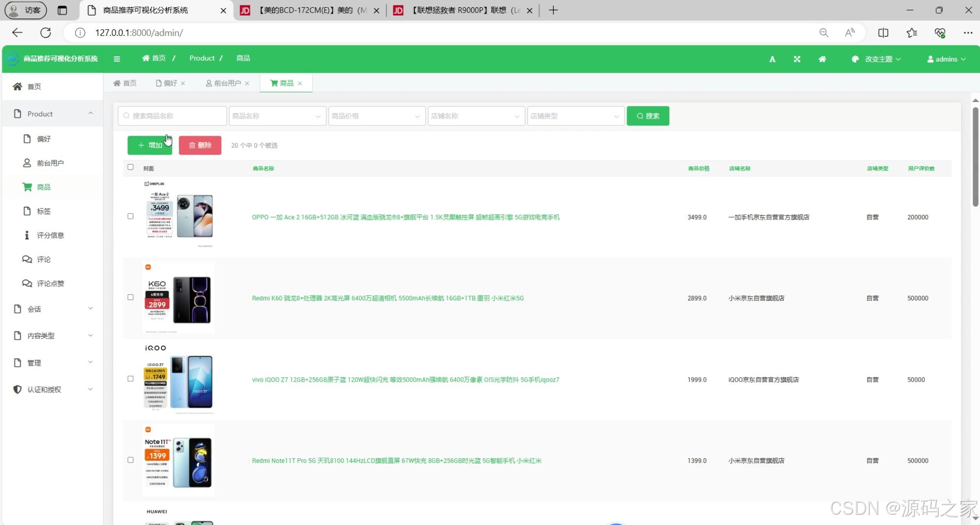Open the OPPO 一加 Ace 2 product link
Viewport: 980px width, 525px height.
pyautogui.click(x=406, y=217)
